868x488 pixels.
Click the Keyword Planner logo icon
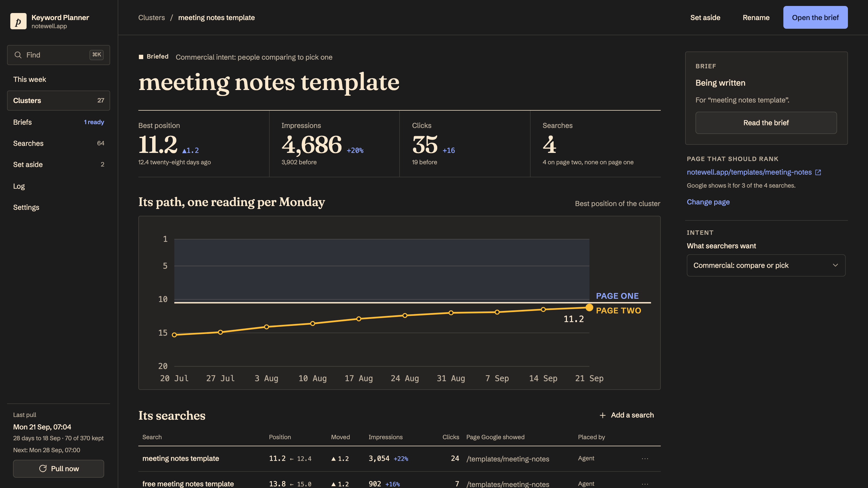[18, 21]
